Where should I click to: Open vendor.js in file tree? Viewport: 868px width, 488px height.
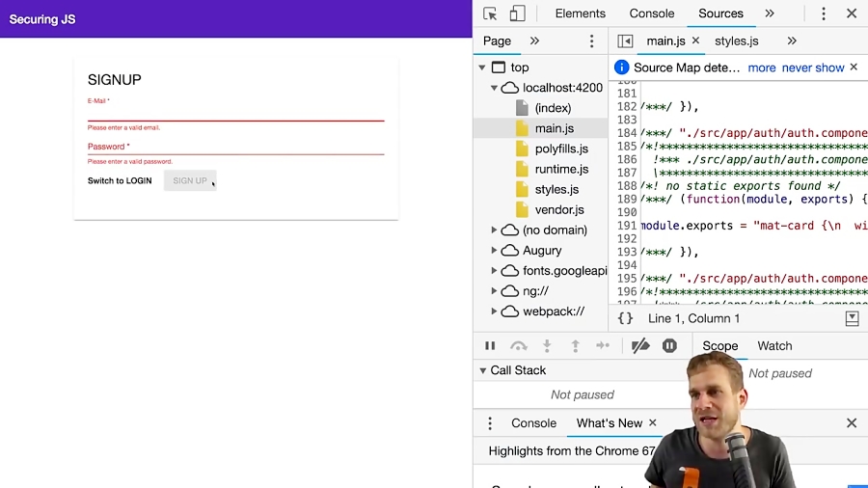[x=559, y=209]
